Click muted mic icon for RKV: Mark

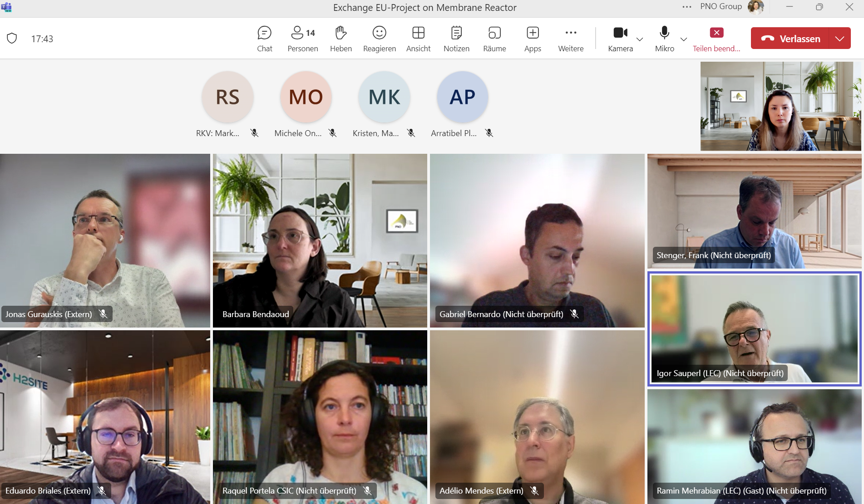254,133
